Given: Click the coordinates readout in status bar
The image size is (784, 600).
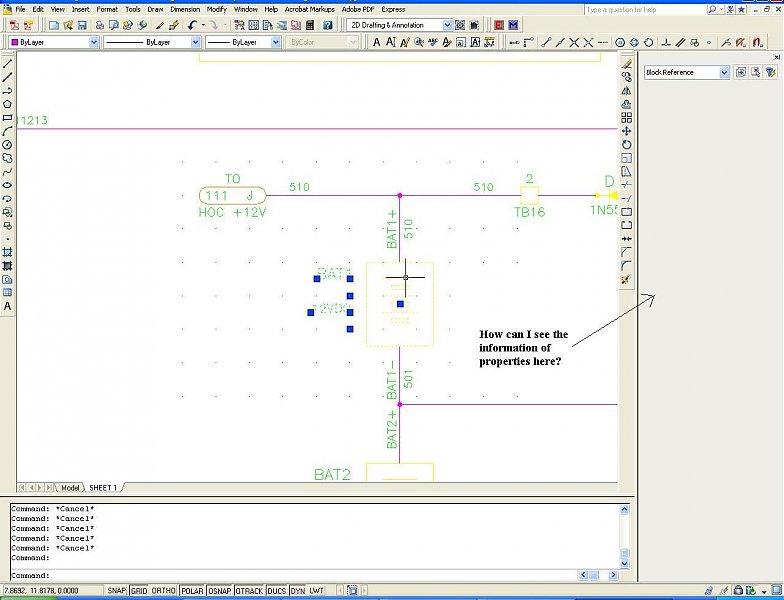Looking at the screenshot, I should 52,590.
